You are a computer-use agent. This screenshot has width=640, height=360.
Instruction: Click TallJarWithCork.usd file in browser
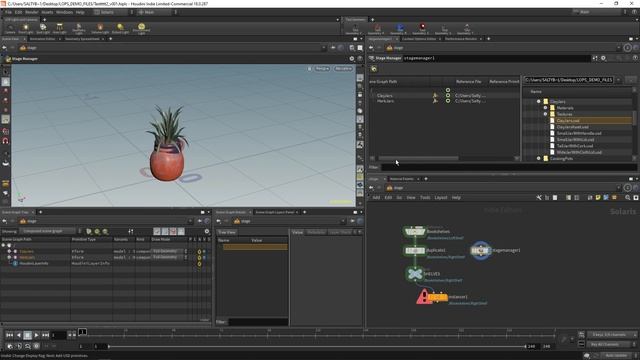(575, 146)
